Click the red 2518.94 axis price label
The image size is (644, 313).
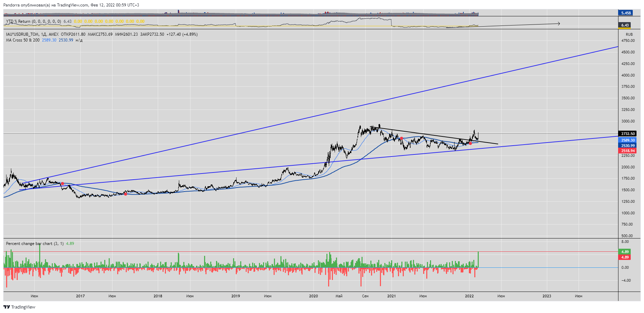pos(628,151)
